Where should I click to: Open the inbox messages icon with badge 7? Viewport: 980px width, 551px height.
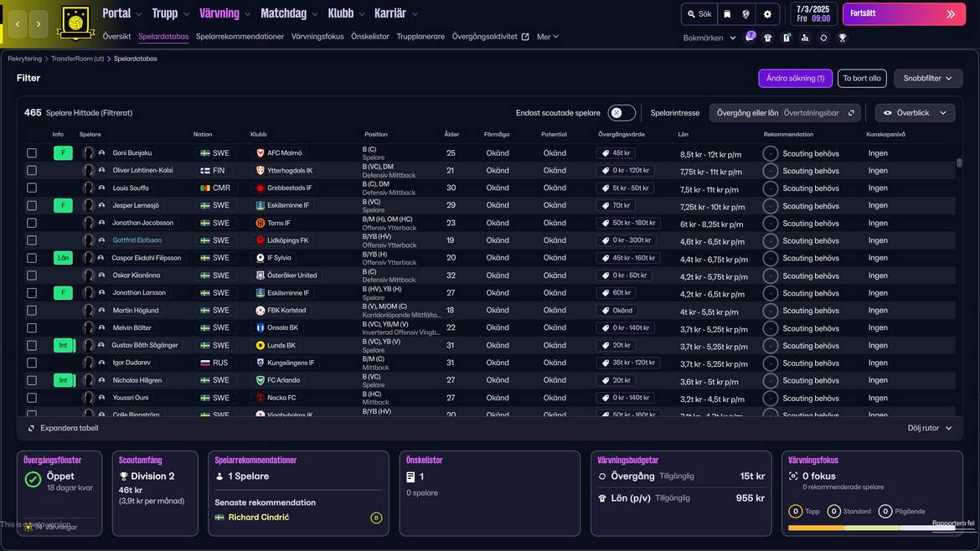tap(750, 38)
